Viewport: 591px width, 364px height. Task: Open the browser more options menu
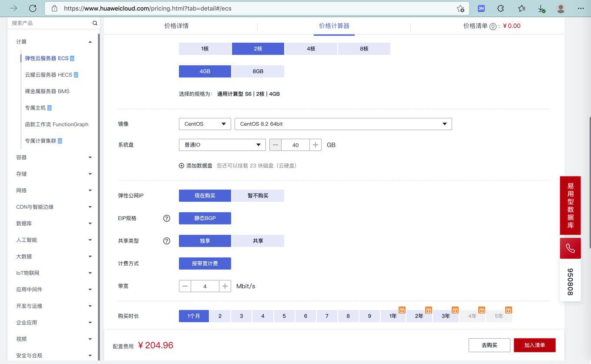[x=581, y=8]
